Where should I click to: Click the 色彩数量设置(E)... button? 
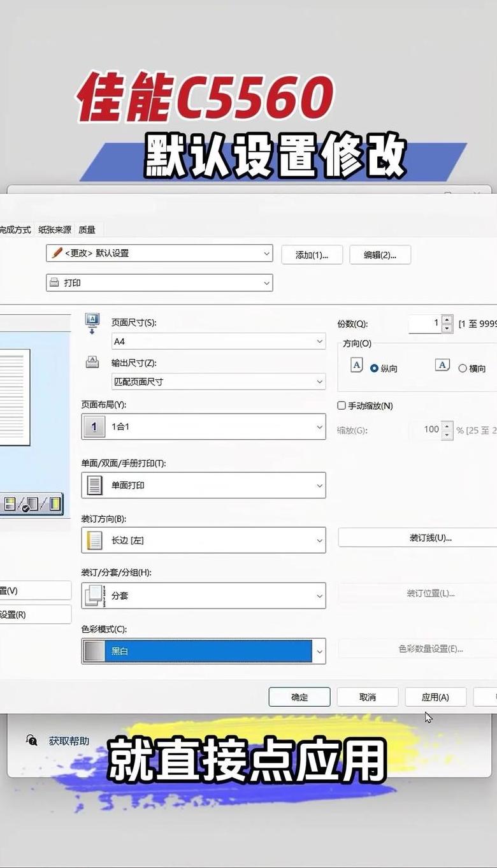[417, 649]
